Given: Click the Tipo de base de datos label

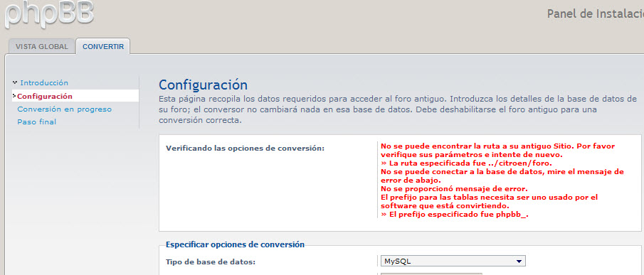Looking at the screenshot, I should pos(212,261).
